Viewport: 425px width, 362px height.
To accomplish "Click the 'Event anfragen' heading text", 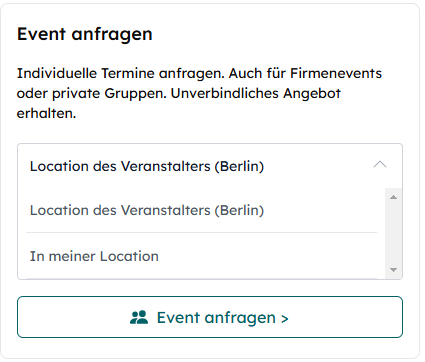I will 85,34.
